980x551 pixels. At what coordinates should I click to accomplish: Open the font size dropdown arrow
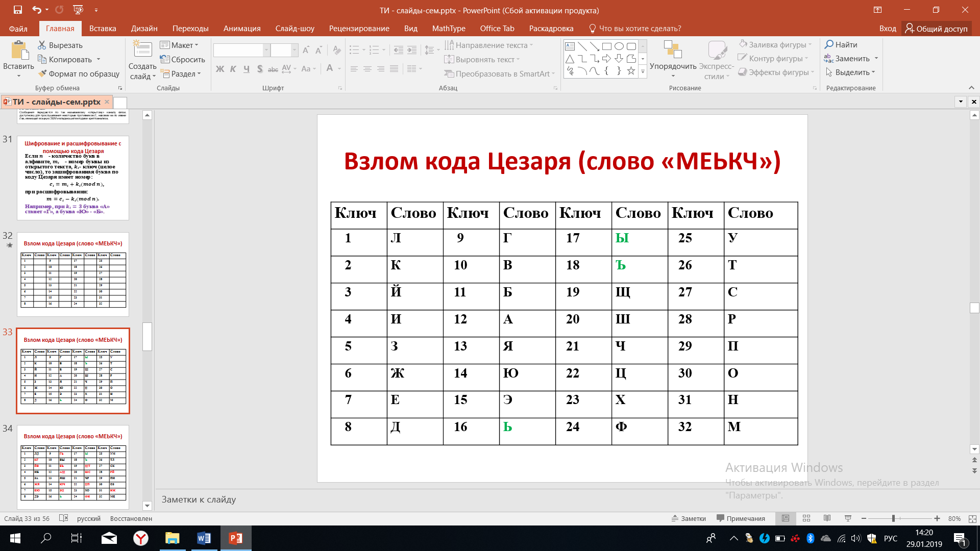(x=295, y=50)
